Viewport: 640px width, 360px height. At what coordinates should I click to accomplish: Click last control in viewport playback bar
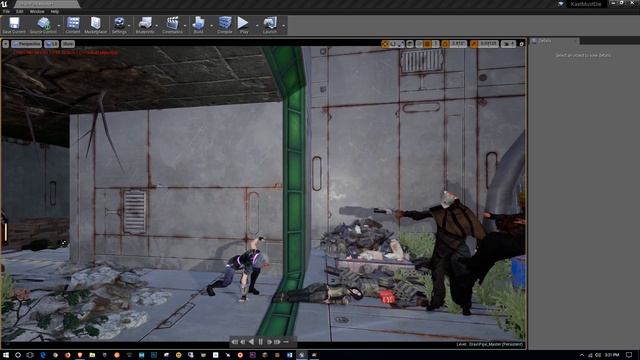pyautogui.click(x=286, y=342)
